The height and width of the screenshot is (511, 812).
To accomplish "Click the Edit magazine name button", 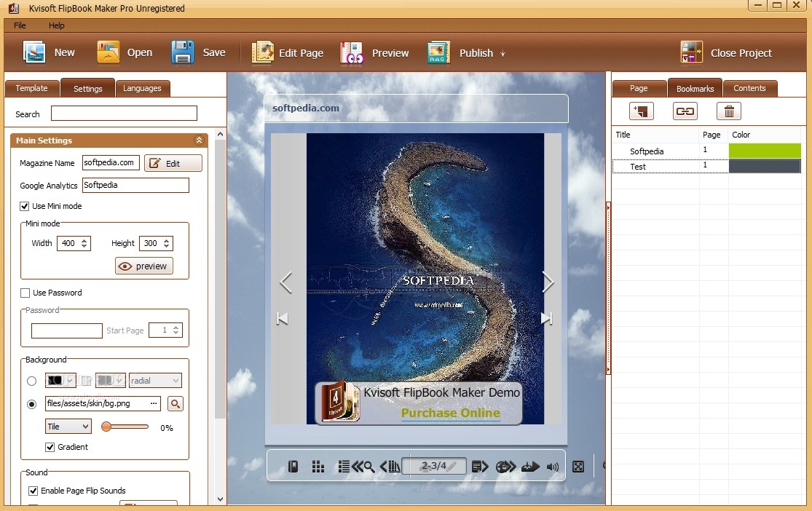I will point(173,163).
